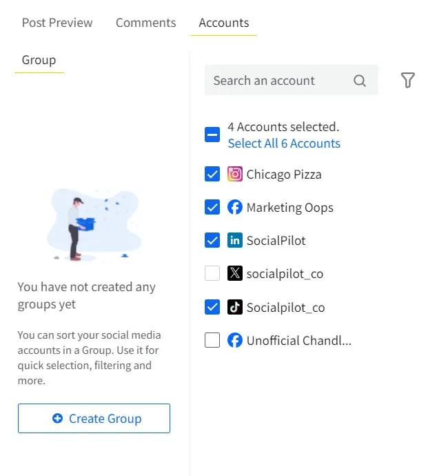448x476 pixels.
Task: Click the Chicago Pizza account name
Action: tap(283, 175)
